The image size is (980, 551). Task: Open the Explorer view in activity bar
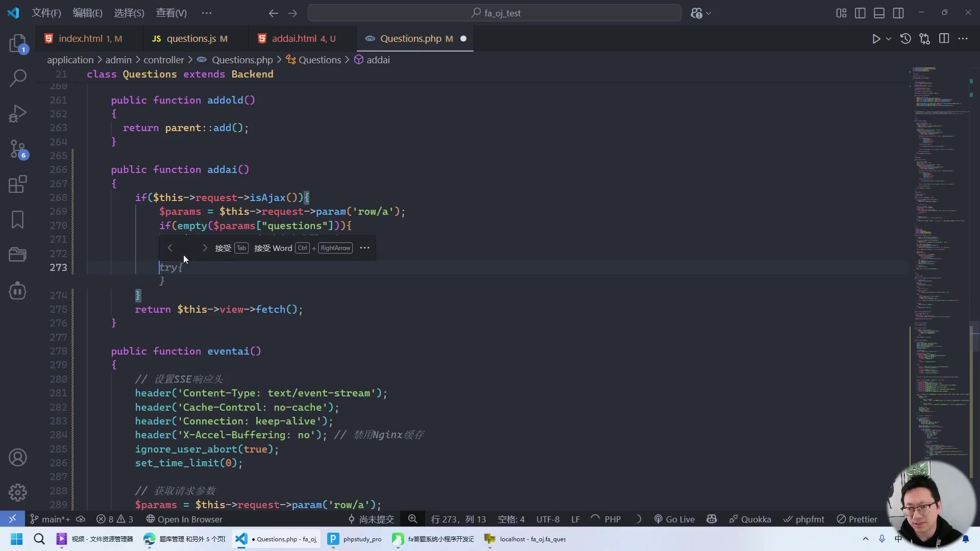tap(18, 43)
